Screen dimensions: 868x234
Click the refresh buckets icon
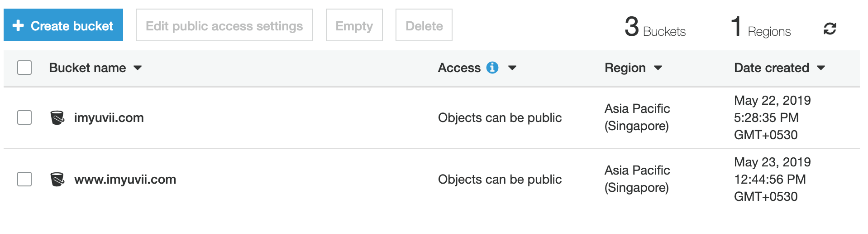coord(830,29)
